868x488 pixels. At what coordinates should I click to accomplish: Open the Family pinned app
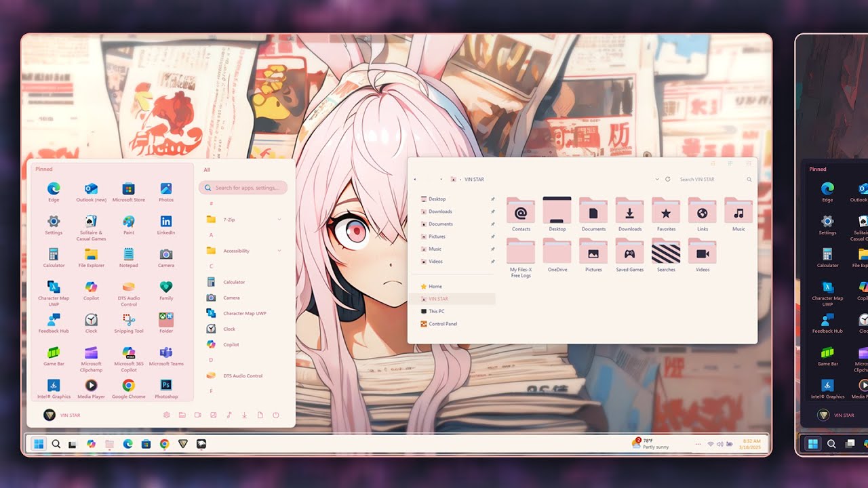coord(166,290)
